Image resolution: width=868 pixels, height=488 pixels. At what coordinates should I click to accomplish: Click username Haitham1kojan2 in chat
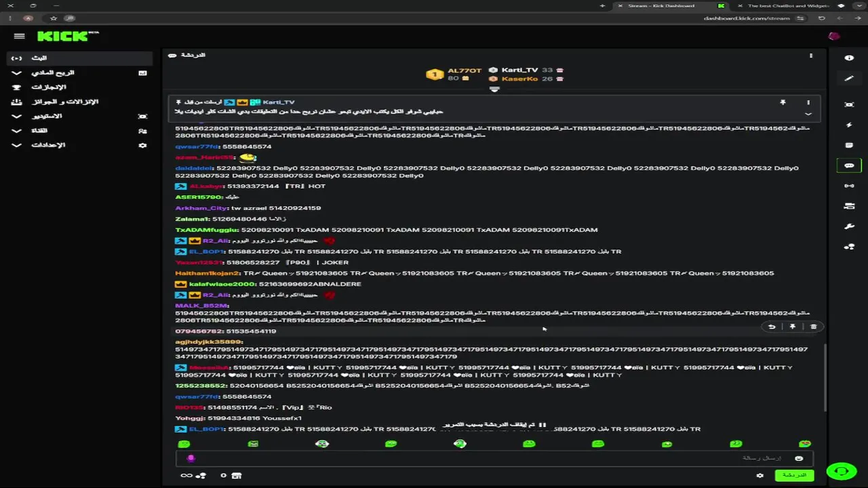coord(208,273)
